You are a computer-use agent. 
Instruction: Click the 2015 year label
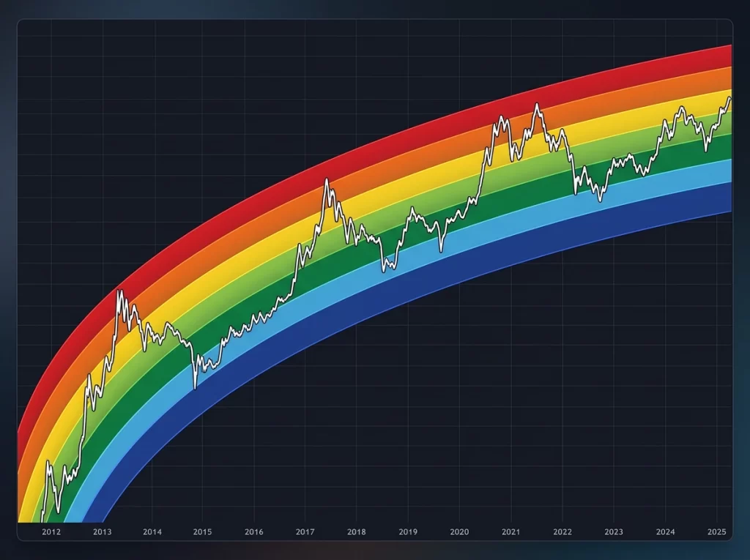coord(202,531)
